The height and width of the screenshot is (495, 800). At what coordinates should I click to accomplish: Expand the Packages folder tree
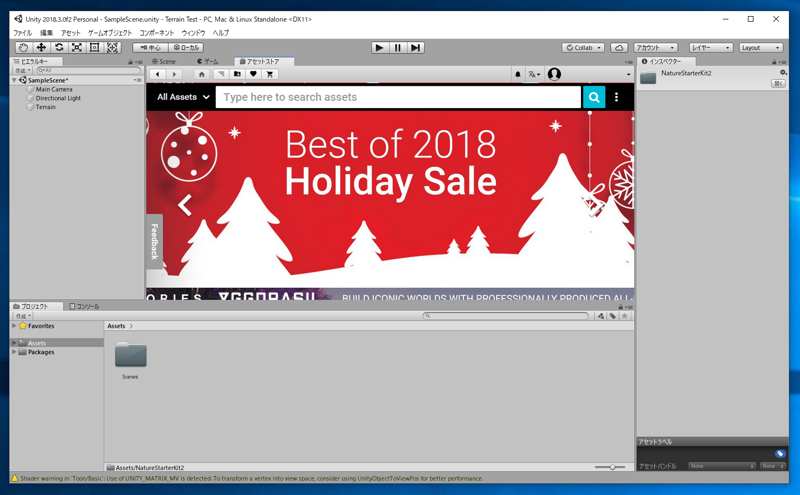click(14, 352)
